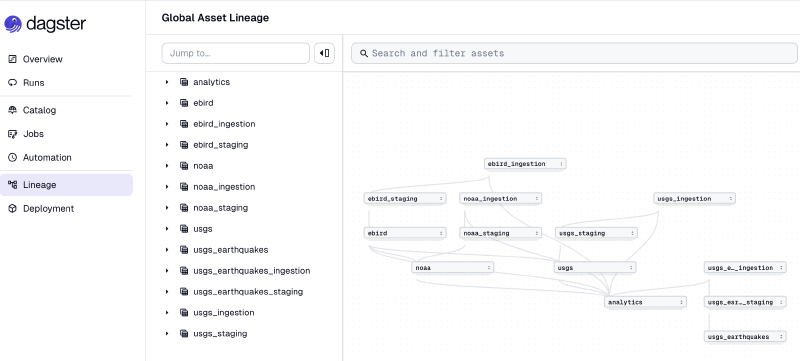Select the usgs_e..._ingestion graph node
This screenshot has height=361, width=800.
coord(745,267)
